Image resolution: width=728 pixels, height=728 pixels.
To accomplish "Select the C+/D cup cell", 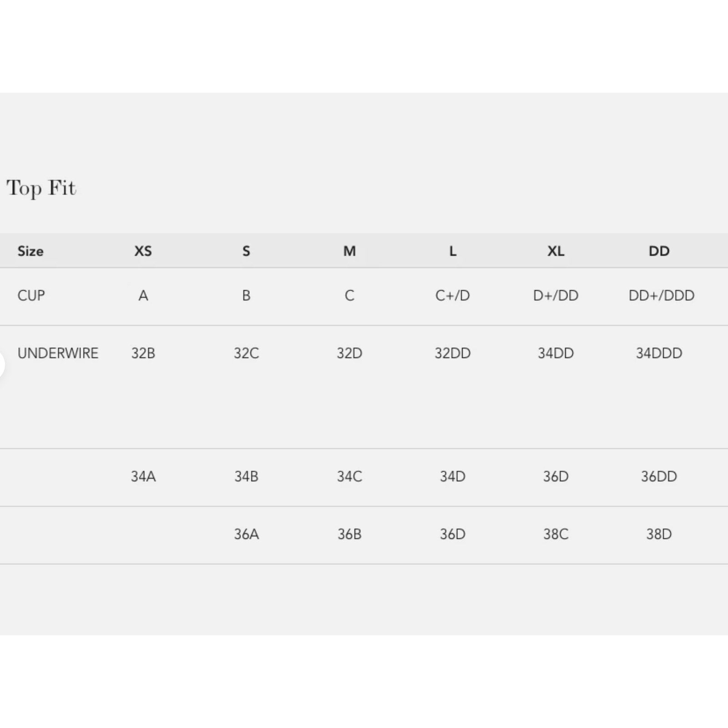I will point(452,296).
